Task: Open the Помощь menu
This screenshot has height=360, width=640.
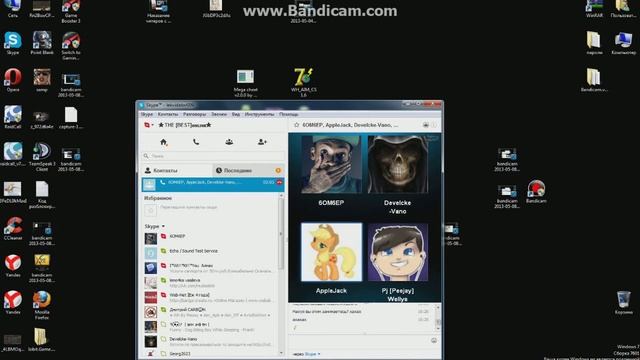Action: click(x=289, y=114)
